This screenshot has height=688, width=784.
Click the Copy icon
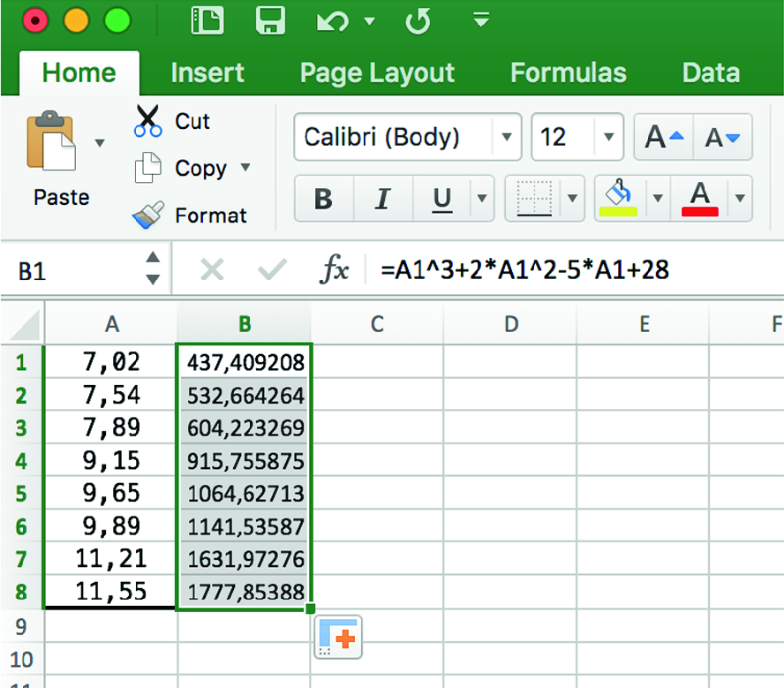pyautogui.click(x=148, y=168)
